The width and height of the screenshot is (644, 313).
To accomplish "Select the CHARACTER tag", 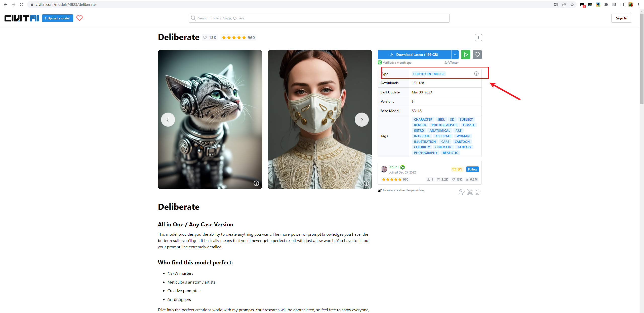I will pyautogui.click(x=423, y=120).
